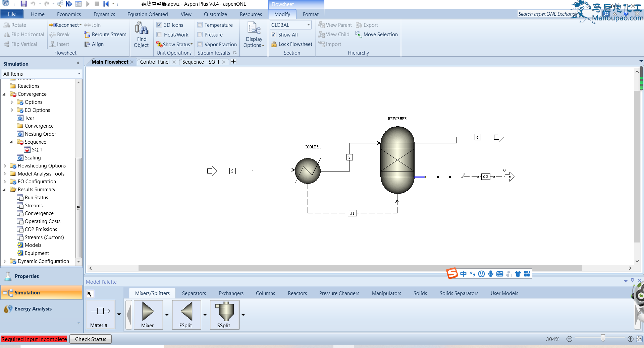Click the zoom out minus icon
The height and width of the screenshot is (348, 644).
coord(569,339)
